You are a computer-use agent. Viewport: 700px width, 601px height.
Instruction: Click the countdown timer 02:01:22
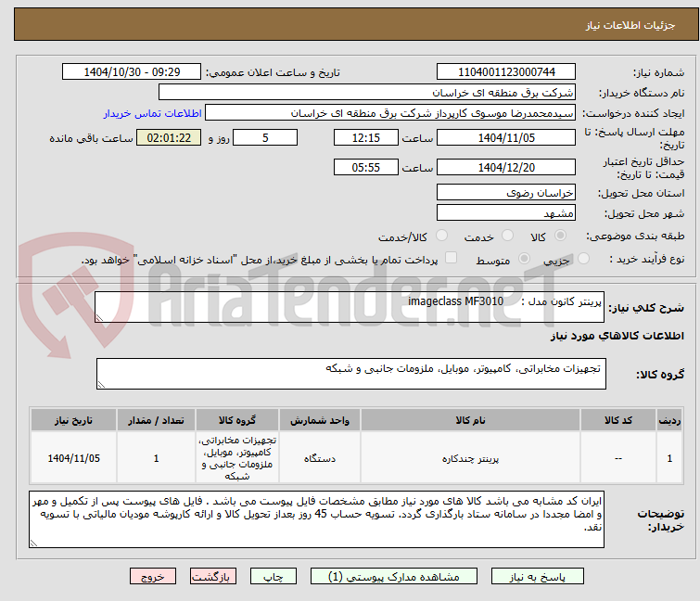(169, 137)
